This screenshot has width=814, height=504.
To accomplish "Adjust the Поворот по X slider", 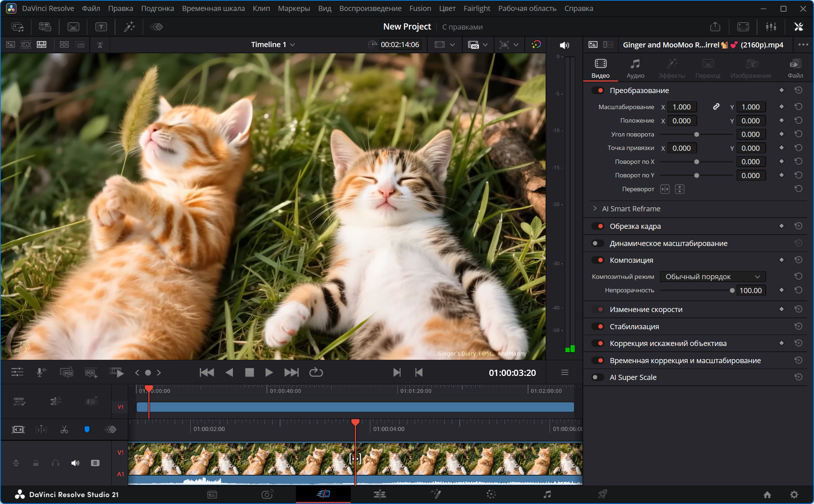I will (x=696, y=162).
